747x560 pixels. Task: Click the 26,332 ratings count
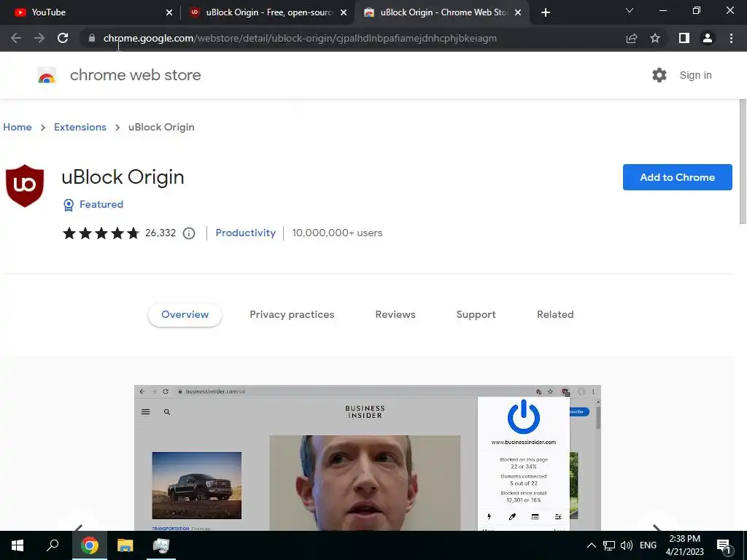(x=160, y=233)
